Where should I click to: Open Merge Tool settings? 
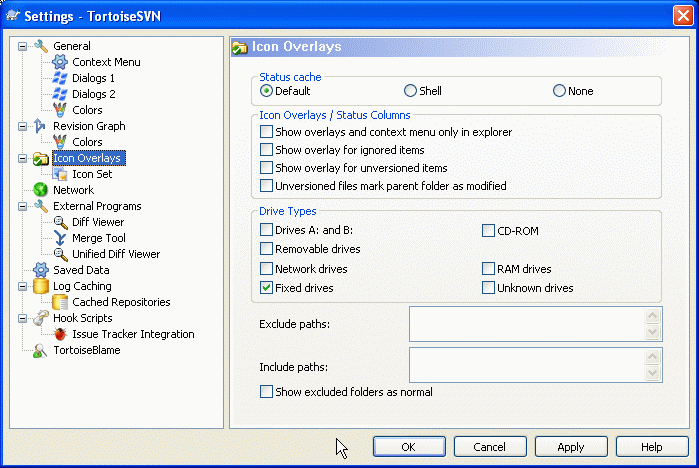tap(99, 238)
